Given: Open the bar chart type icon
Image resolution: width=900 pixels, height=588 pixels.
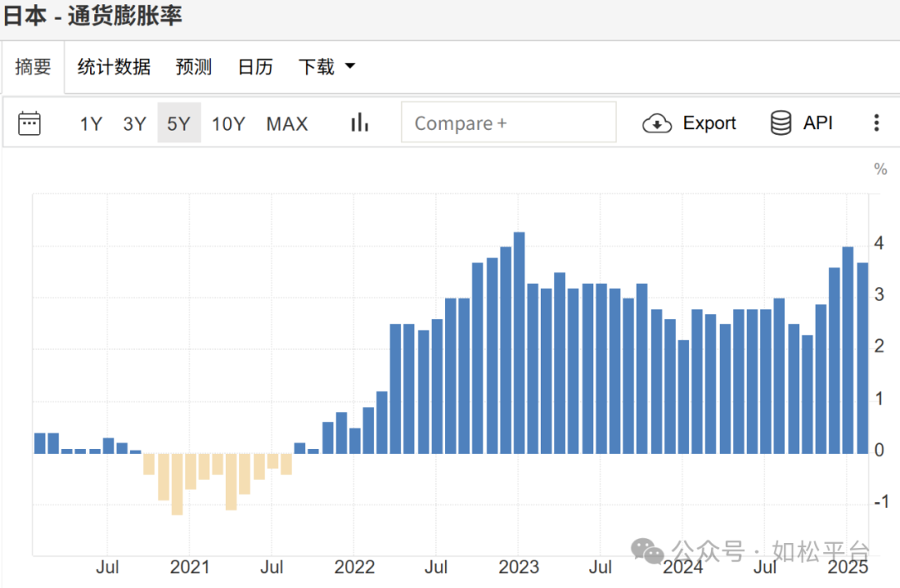Looking at the screenshot, I should (359, 122).
